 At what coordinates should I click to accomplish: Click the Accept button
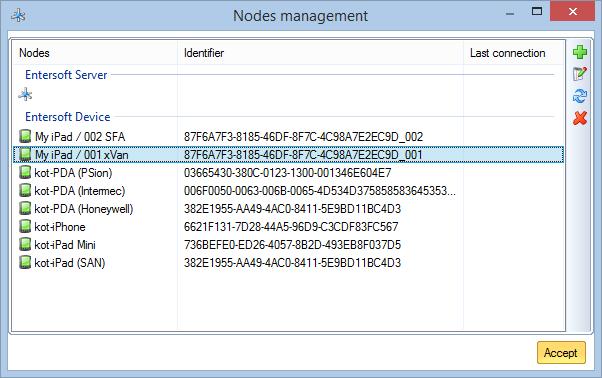(x=561, y=353)
